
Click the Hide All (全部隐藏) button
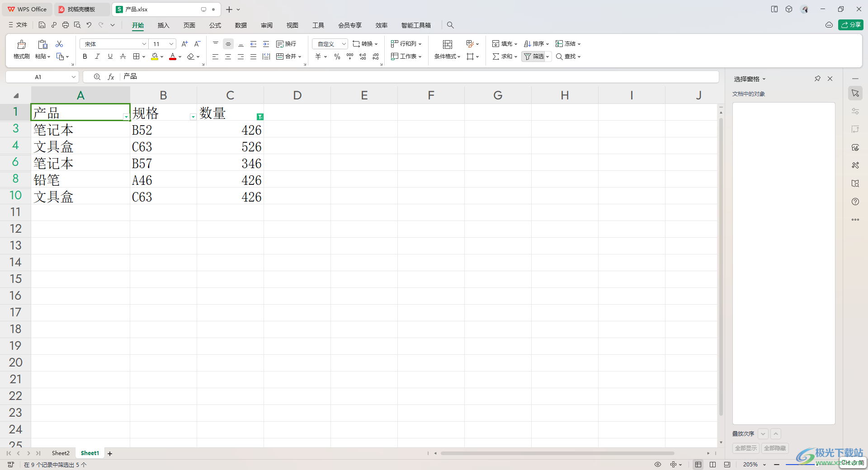click(775, 448)
